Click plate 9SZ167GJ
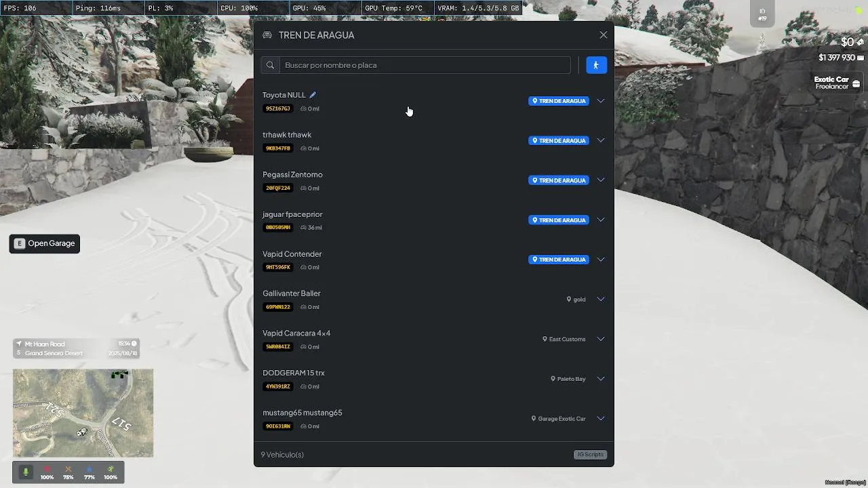Viewport: 868px width, 488px height. (278, 108)
